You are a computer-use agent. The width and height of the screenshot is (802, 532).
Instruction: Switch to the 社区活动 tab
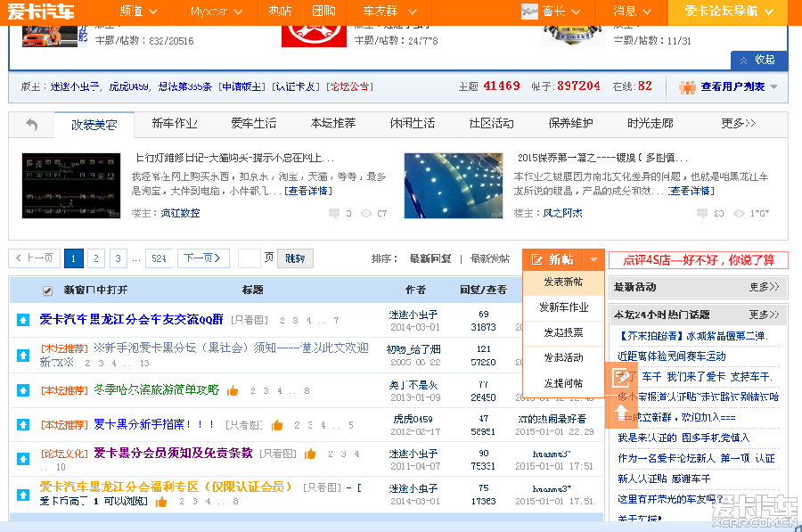point(492,123)
